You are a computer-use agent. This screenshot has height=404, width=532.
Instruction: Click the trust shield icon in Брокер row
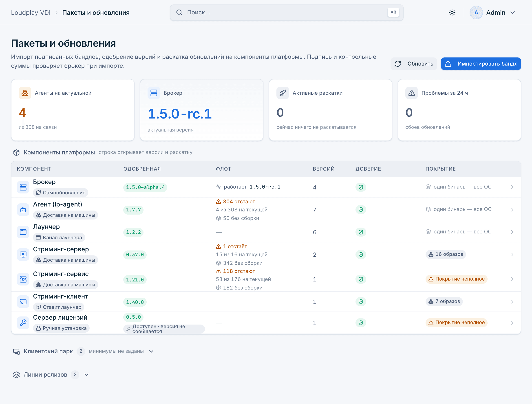[361, 187]
